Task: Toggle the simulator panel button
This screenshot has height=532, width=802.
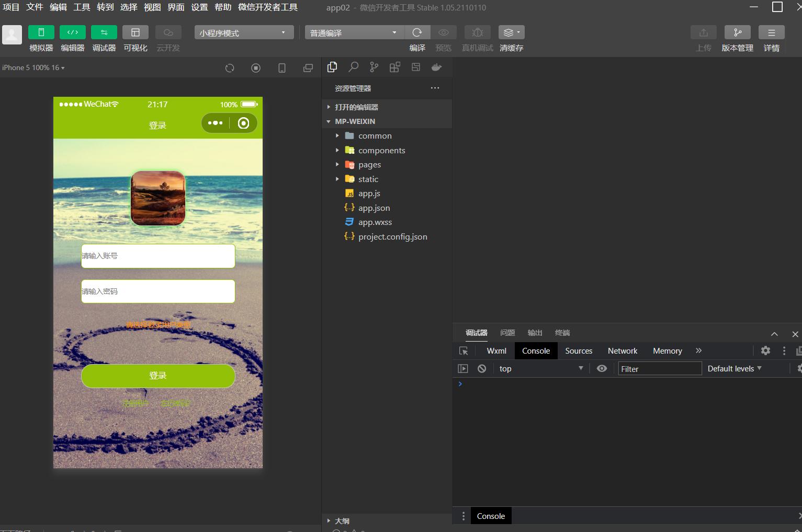Action: point(41,32)
